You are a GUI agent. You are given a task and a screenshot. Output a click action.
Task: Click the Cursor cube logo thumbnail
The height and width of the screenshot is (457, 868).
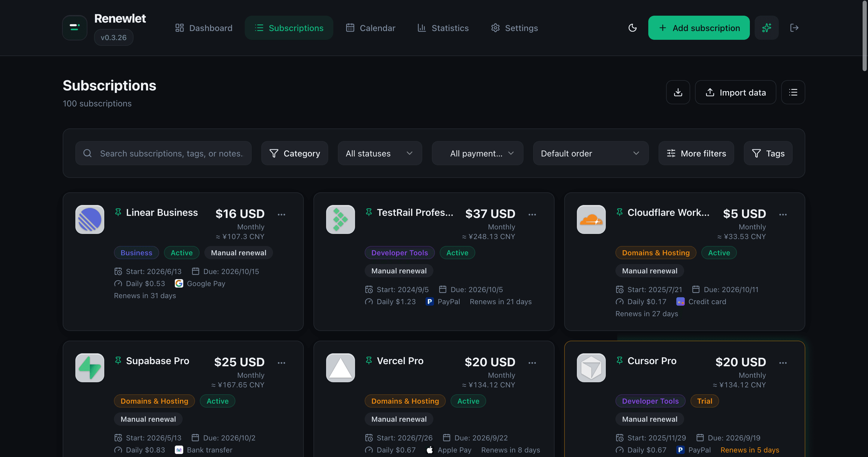pyautogui.click(x=591, y=368)
